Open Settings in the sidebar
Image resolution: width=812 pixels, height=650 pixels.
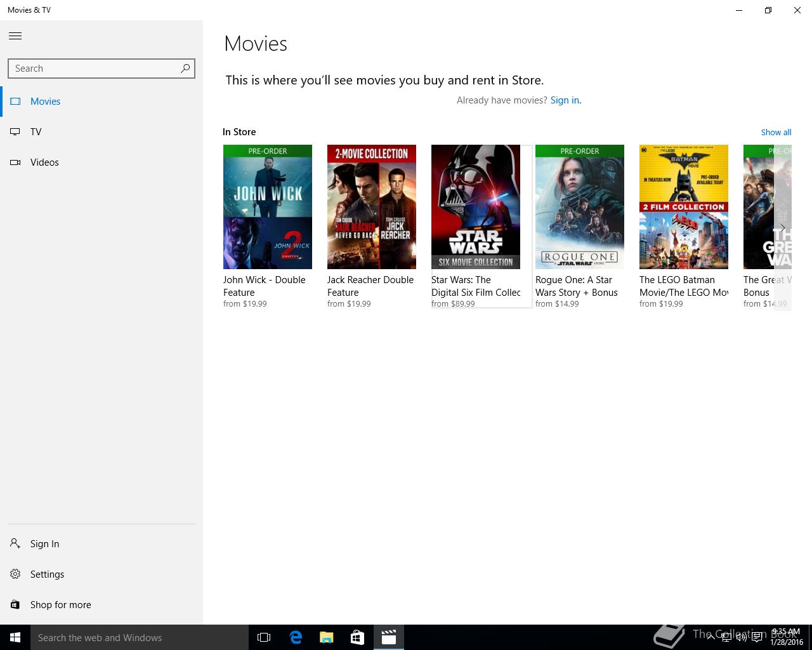(x=101, y=574)
